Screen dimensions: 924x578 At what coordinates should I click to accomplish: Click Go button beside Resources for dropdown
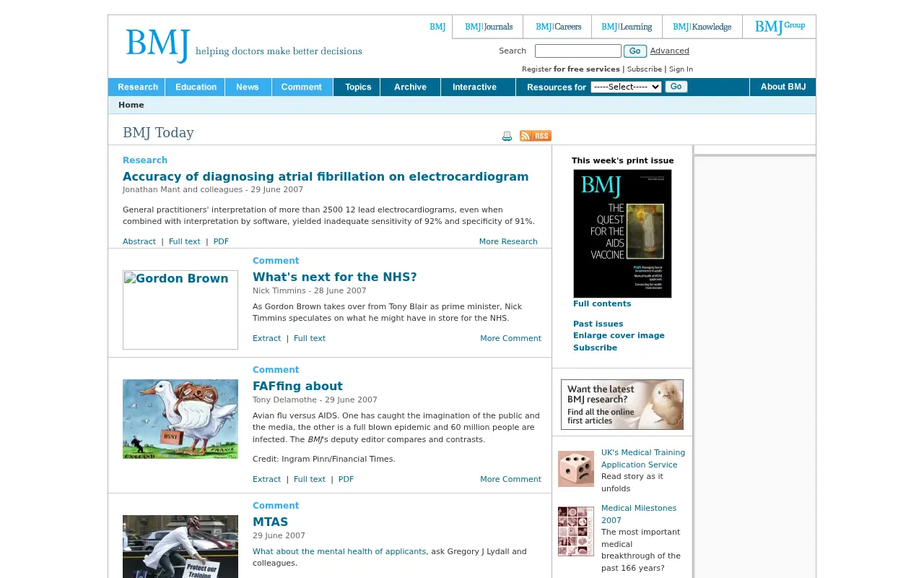click(676, 87)
